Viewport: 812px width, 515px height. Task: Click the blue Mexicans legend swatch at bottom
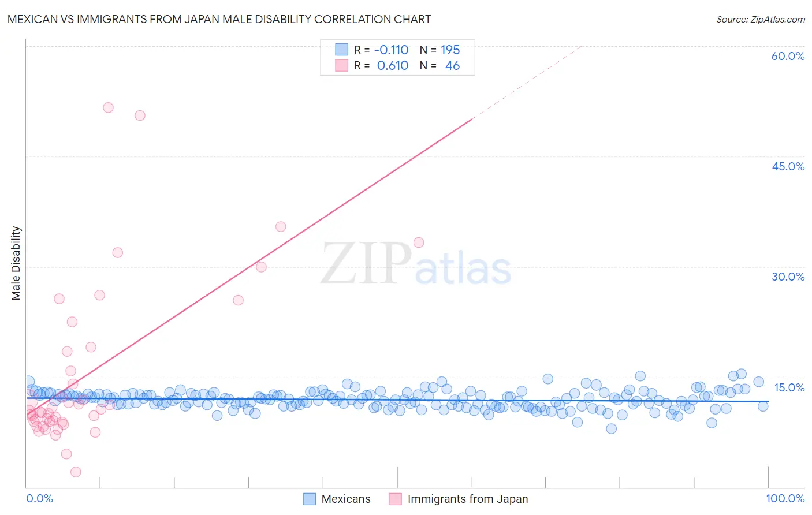click(x=310, y=499)
